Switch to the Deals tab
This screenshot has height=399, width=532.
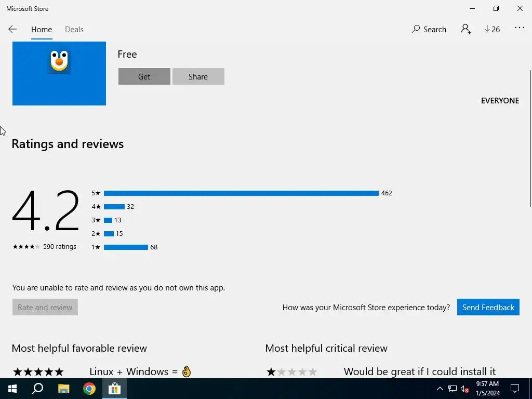click(x=74, y=30)
